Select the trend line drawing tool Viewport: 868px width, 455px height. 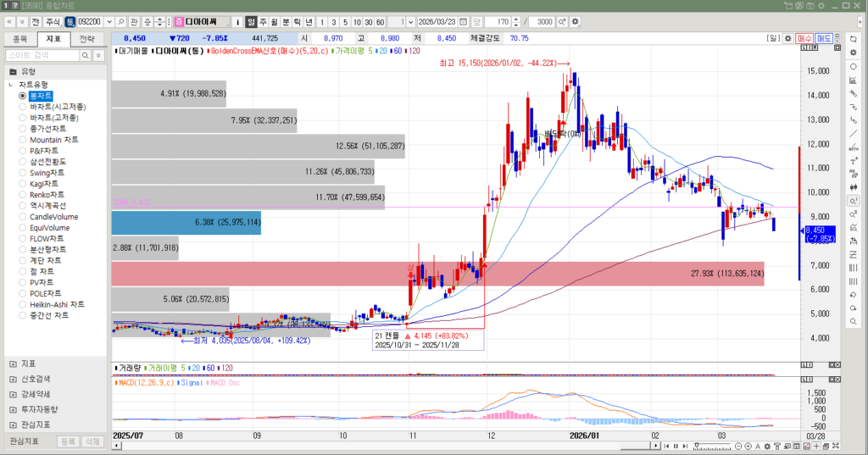(853, 134)
